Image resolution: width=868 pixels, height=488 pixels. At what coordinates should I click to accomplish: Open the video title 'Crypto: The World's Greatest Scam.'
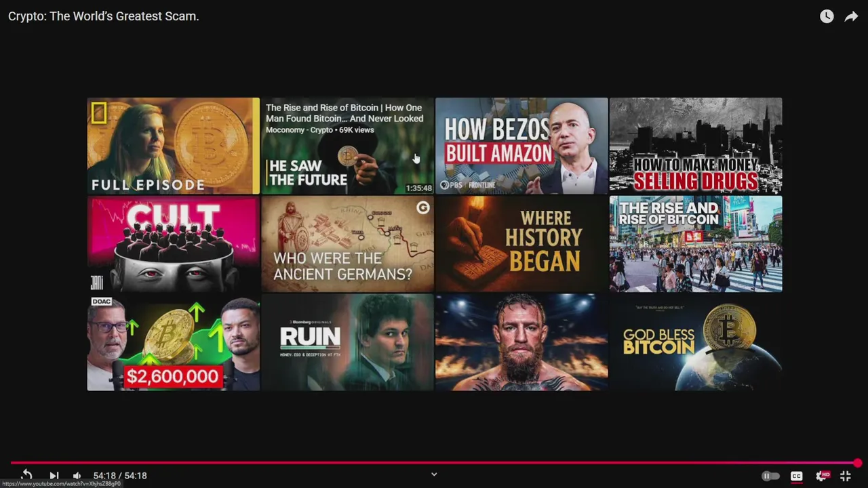coord(104,16)
